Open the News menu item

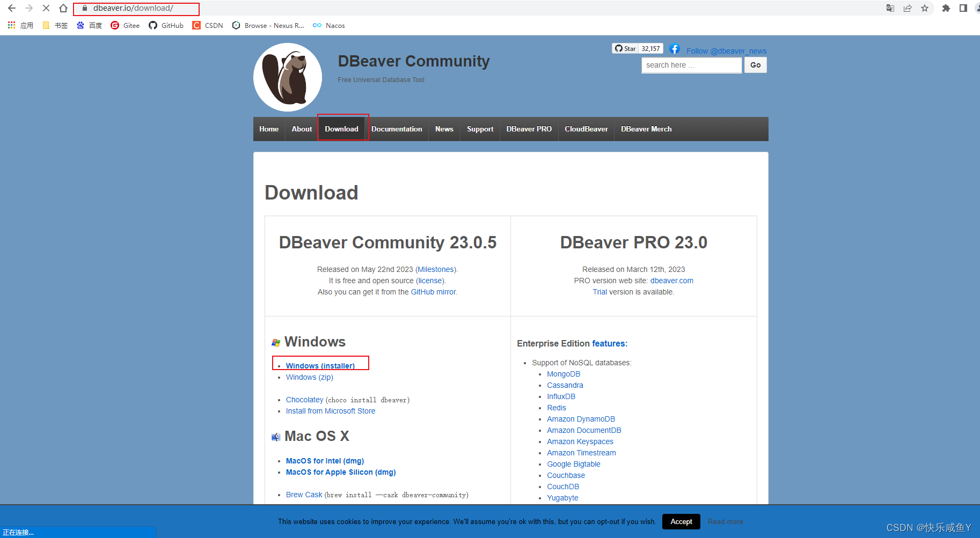[x=444, y=129]
